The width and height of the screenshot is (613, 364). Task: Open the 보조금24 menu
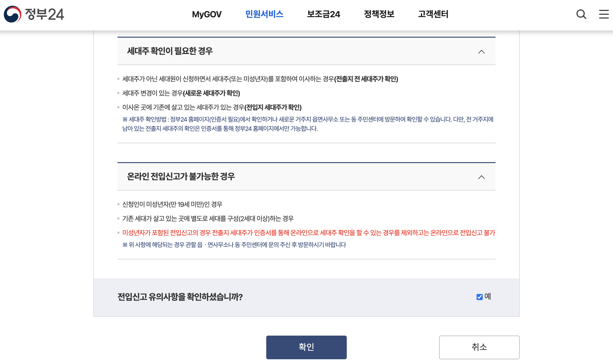tap(323, 14)
